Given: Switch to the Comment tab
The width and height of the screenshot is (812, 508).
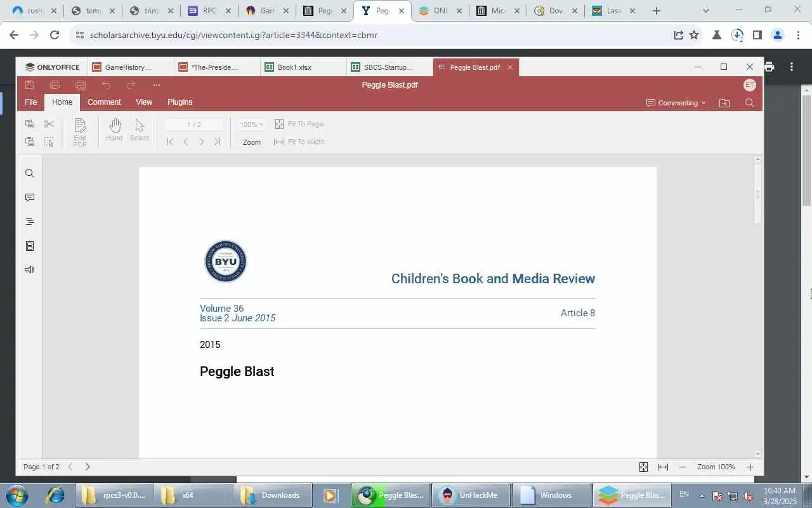Looking at the screenshot, I should pyautogui.click(x=104, y=102).
